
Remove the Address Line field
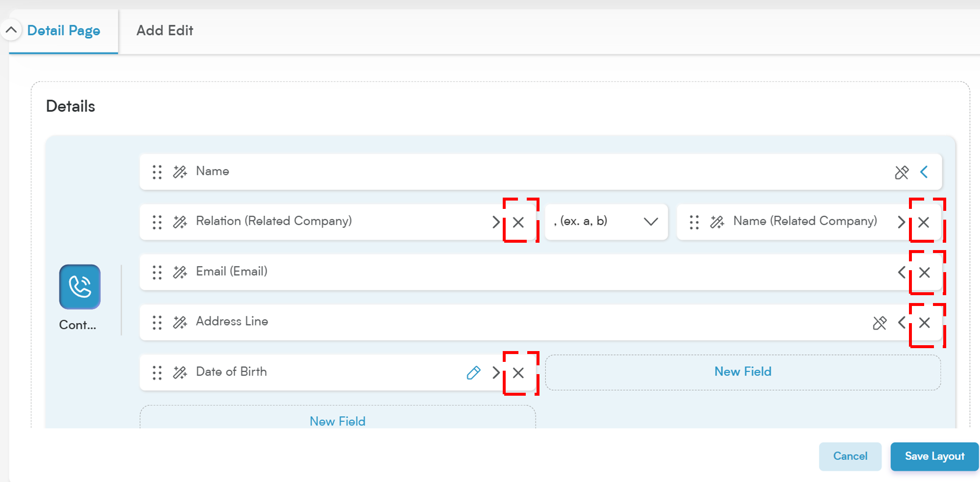pyautogui.click(x=925, y=323)
